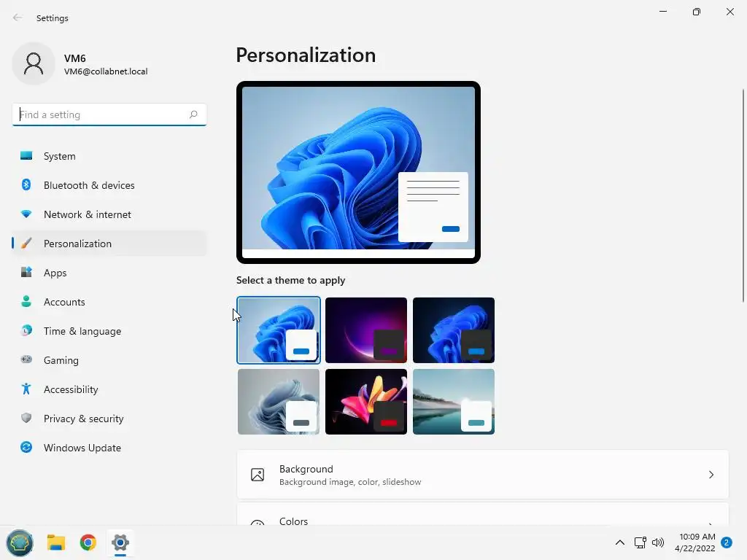The image size is (747, 560).
Task: Open the System settings page
Action: click(x=109, y=156)
